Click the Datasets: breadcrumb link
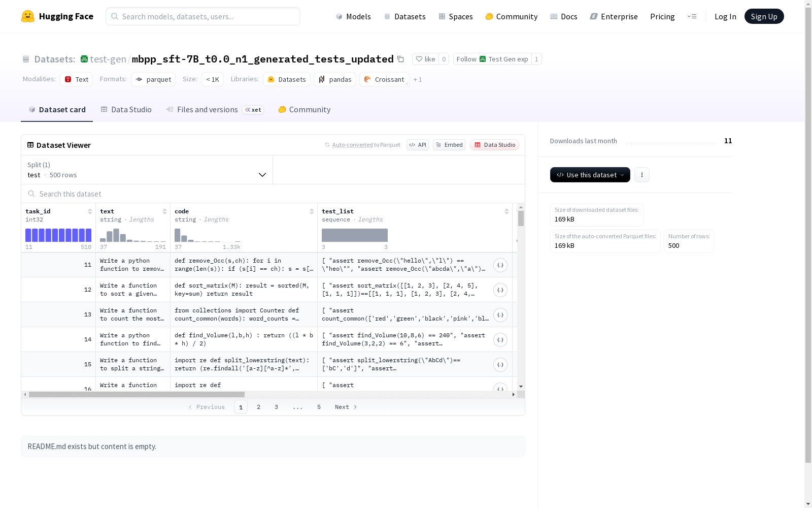Screen dimensions: 812x508 pos(54,59)
